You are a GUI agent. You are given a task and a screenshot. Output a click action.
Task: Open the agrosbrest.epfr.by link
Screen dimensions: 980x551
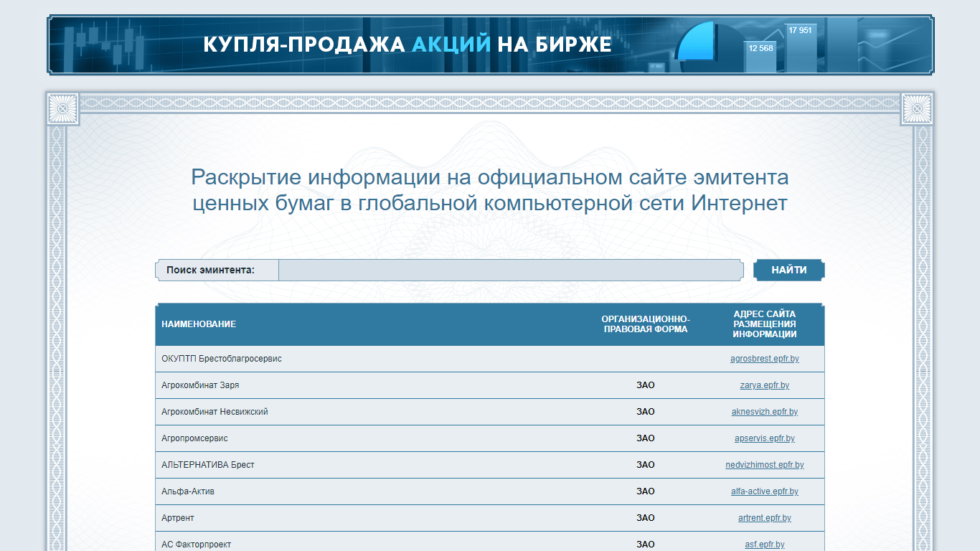pos(765,359)
